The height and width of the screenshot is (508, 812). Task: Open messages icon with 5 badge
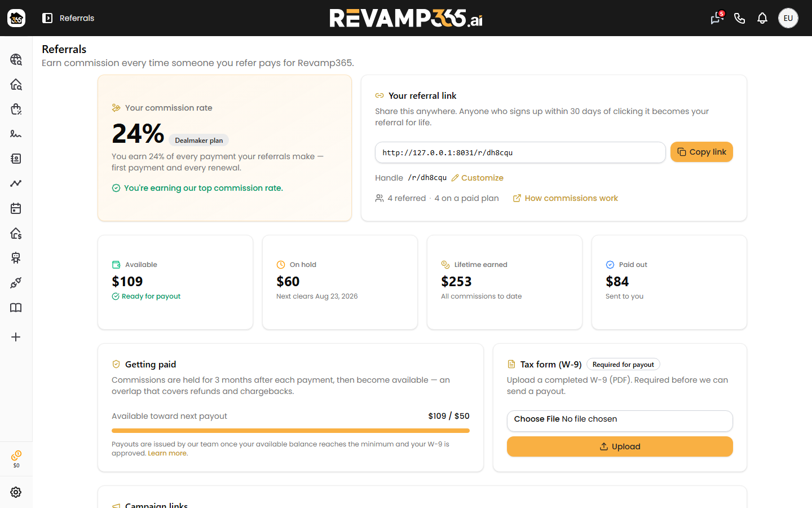click(717, 18)
